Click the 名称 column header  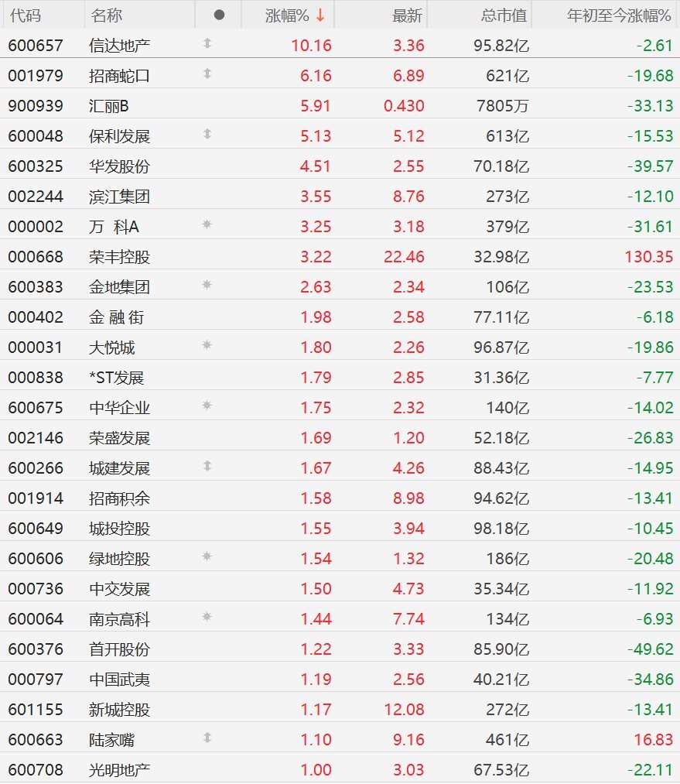[x=107, y=15]
